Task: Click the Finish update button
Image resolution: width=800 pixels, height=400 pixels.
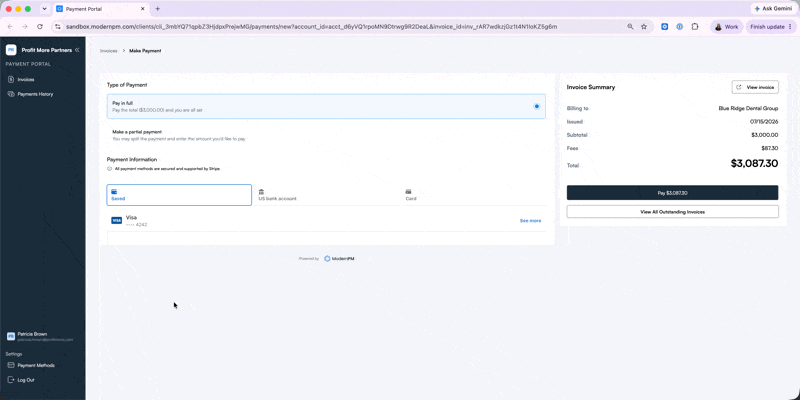Action: 771,27
